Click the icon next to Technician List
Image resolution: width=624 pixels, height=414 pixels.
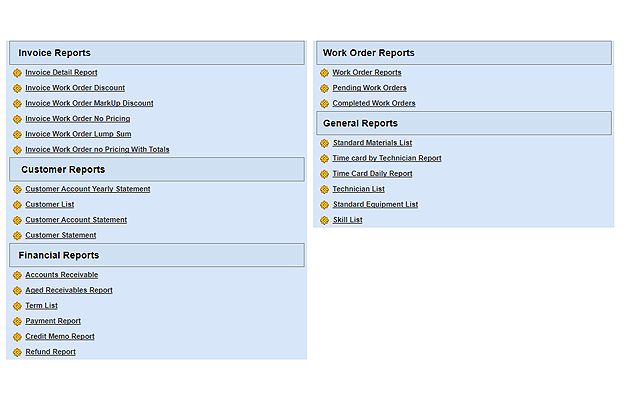tap(324, 189)
